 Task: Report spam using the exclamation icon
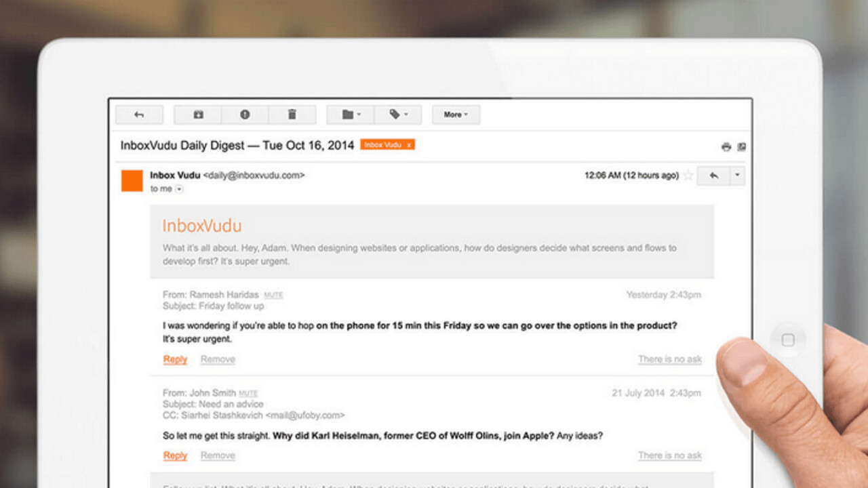click(245, 115)
